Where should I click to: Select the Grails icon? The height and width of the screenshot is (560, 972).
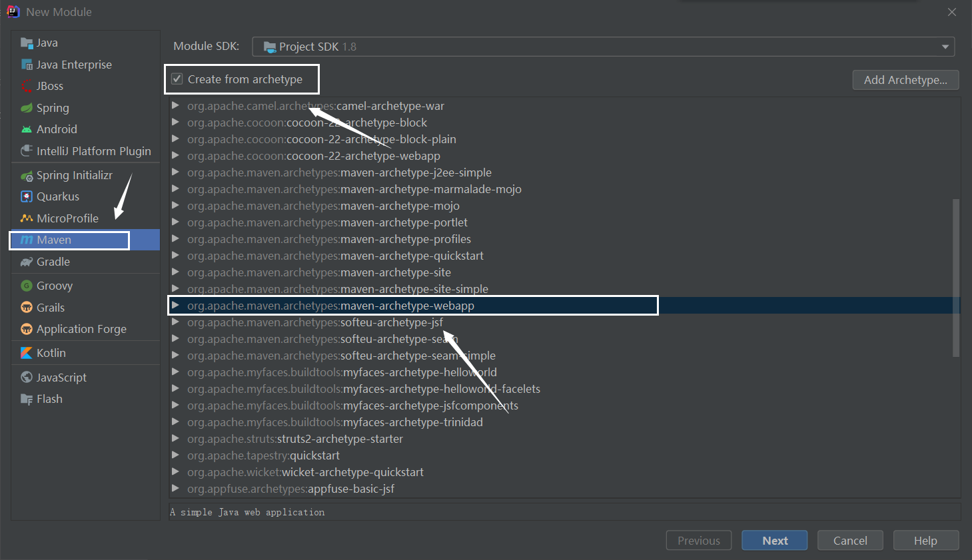click(x=27, y=308)
